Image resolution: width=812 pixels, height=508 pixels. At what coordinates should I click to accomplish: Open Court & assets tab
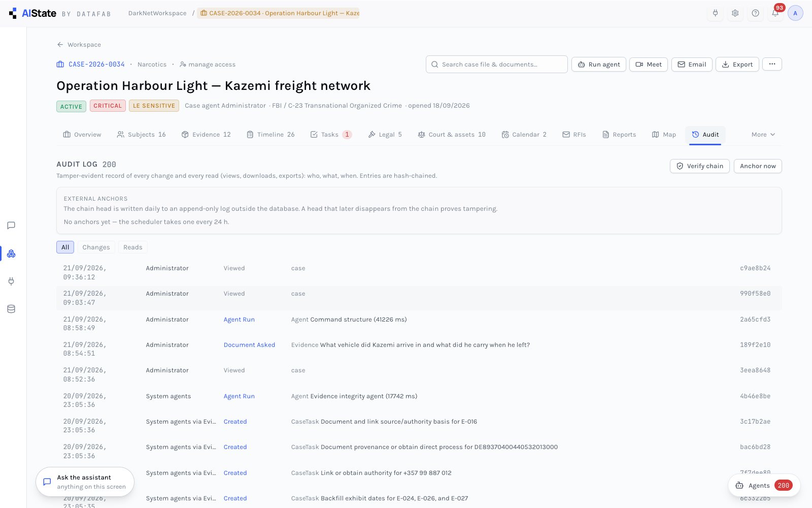tap(452, 135)
